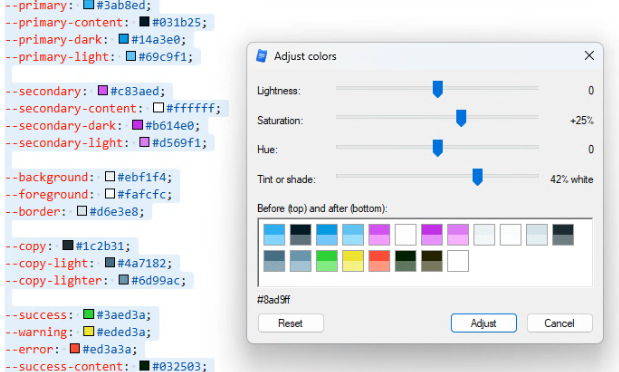The width and height of the screenshot is (619, 372).
Task: Click the swatch before #14a3e0
Action: point(124,39)
